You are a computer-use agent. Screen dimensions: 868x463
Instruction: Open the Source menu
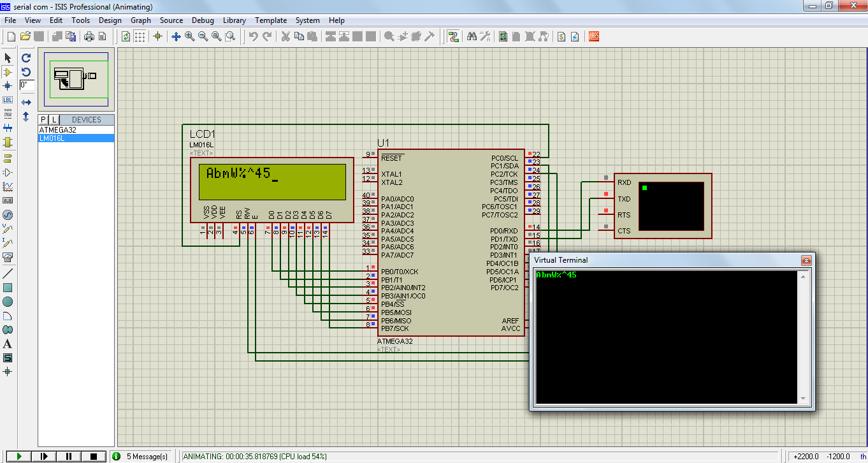[x=171, y=20]
